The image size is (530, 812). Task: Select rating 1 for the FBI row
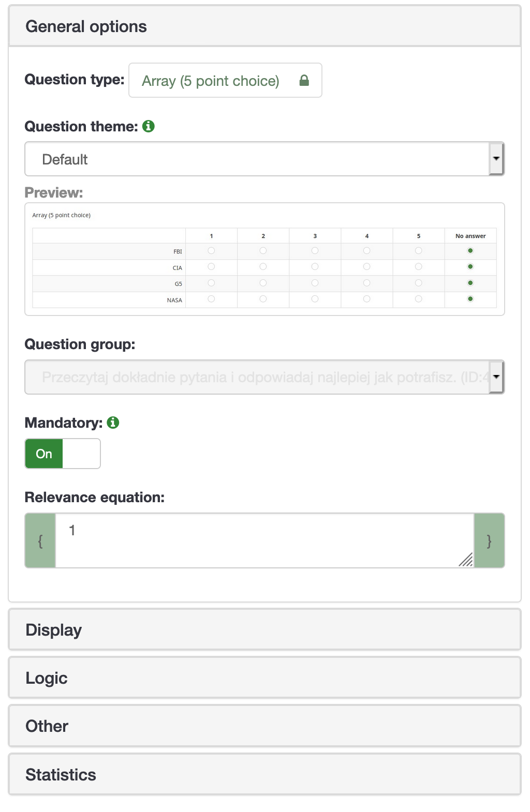point(211,251)
